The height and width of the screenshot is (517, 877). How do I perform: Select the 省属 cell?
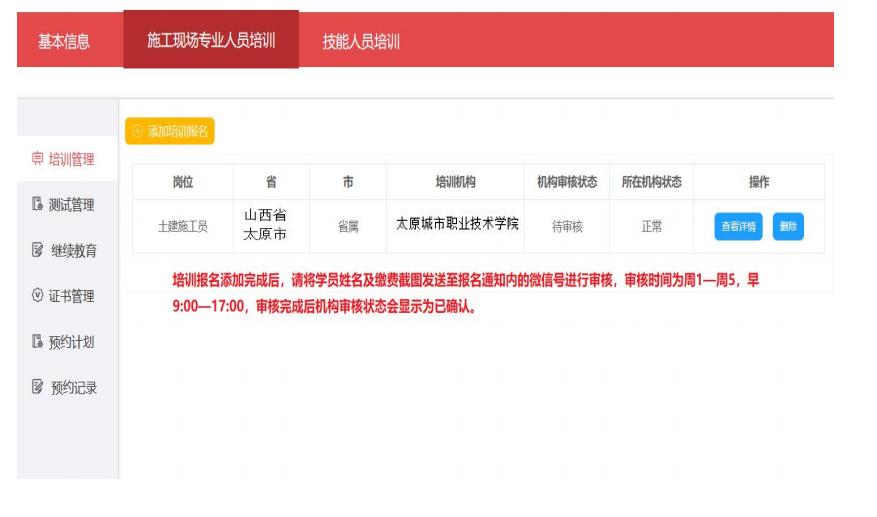pyautogui.click(x=348, y=226)
